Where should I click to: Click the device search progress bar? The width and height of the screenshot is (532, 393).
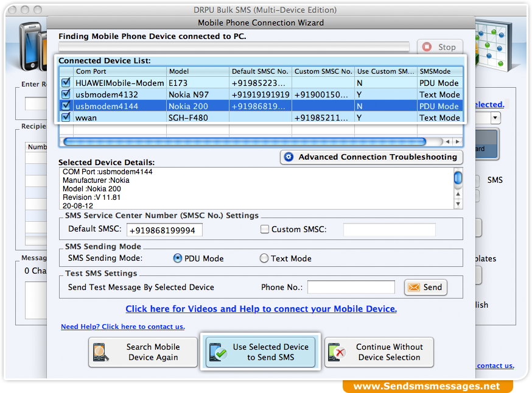(234, 47)
